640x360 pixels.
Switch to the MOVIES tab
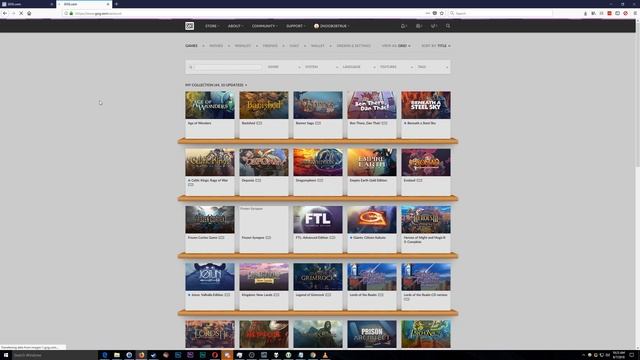pyautogui.click(x=216, y=46)
